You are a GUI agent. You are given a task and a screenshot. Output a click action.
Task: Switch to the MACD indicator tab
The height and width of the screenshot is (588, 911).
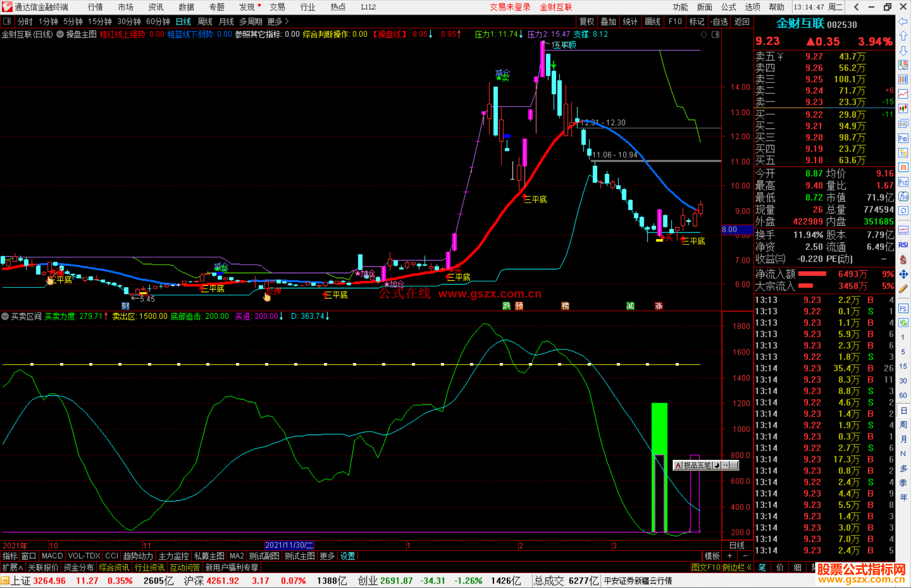[52, 556]
